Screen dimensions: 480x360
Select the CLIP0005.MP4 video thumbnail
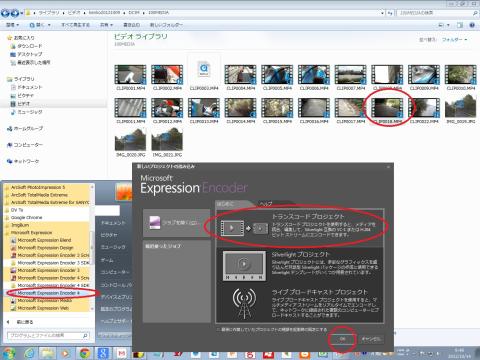[x=277, y=74]
